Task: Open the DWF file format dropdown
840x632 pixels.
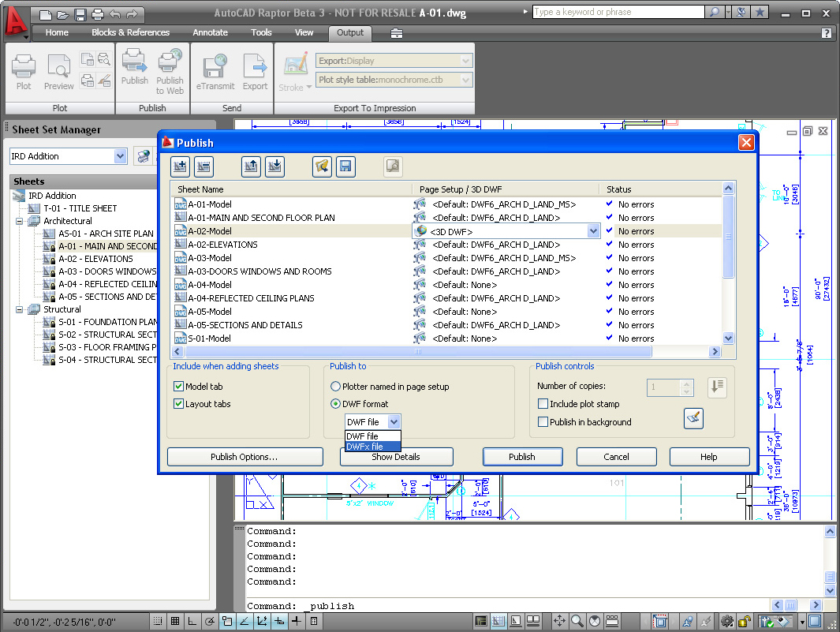Action: [394, 422]
